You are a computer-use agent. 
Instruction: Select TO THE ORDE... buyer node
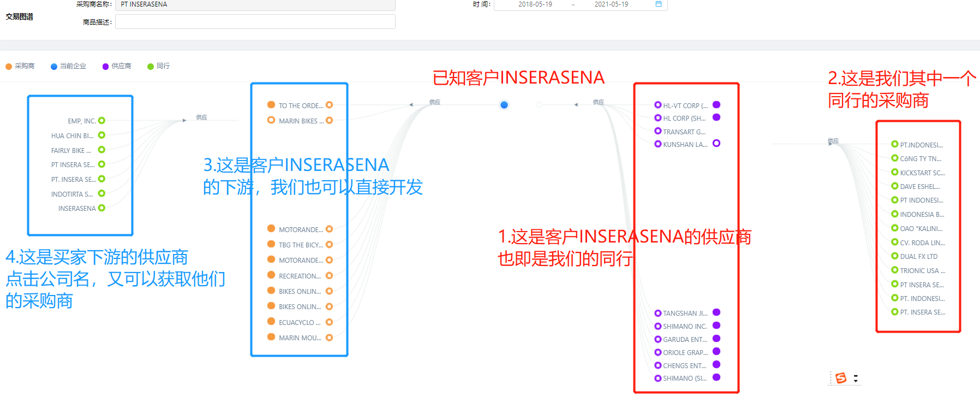(x=271, y=105)
